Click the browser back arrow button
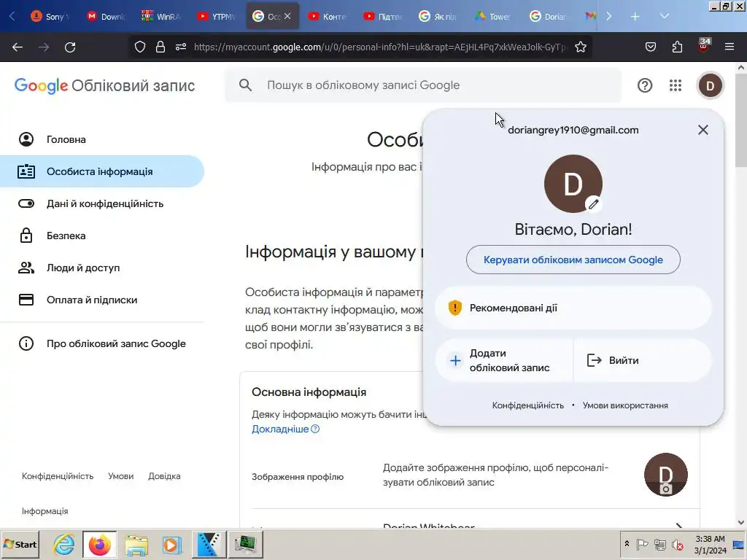Screen dimensions: 747x560 18,47
